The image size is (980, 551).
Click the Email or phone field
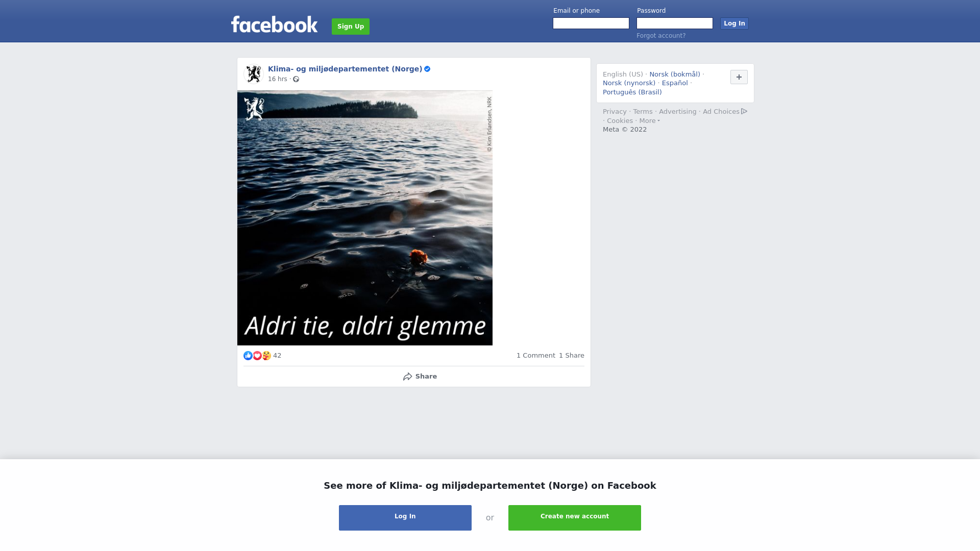point(591,23)
